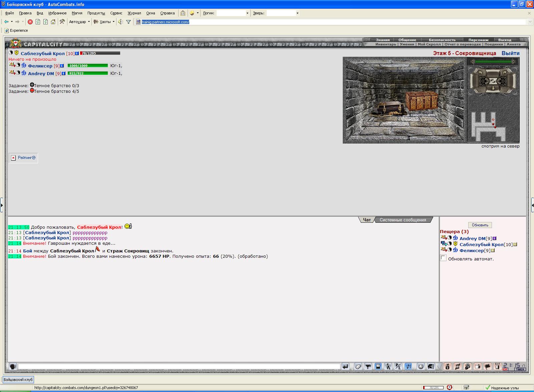
Task: Click the wooden treasure chest in room
Action: (x=422, y=101)
